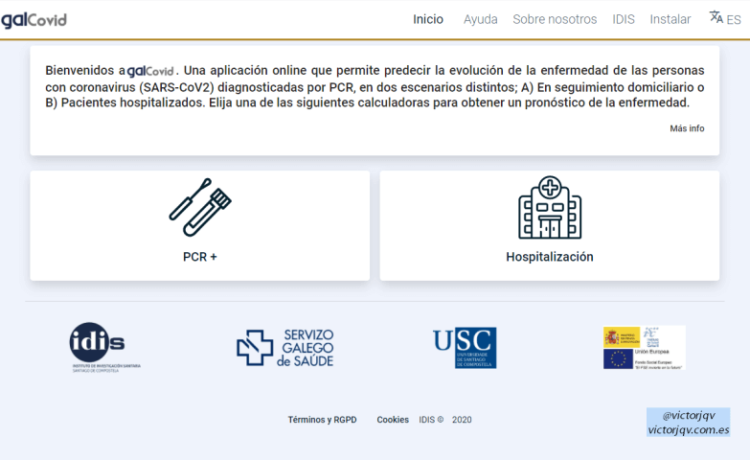Image resolution: width=750 pixels, height=460 pixels.
Task: Open the ES language selector
Action: point(734,19)
